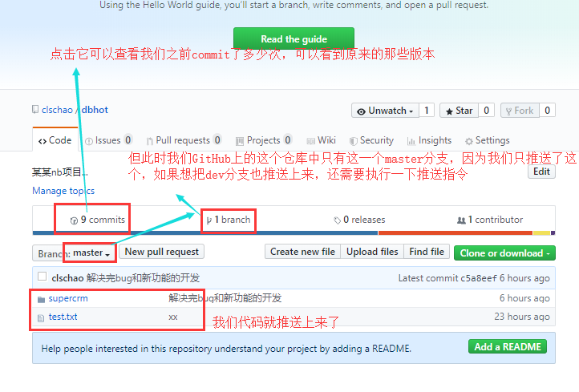Viewport: 579px width, 392px height.
Task: Click the '23 hours ago' timestamp
Action: coord(522,317)
